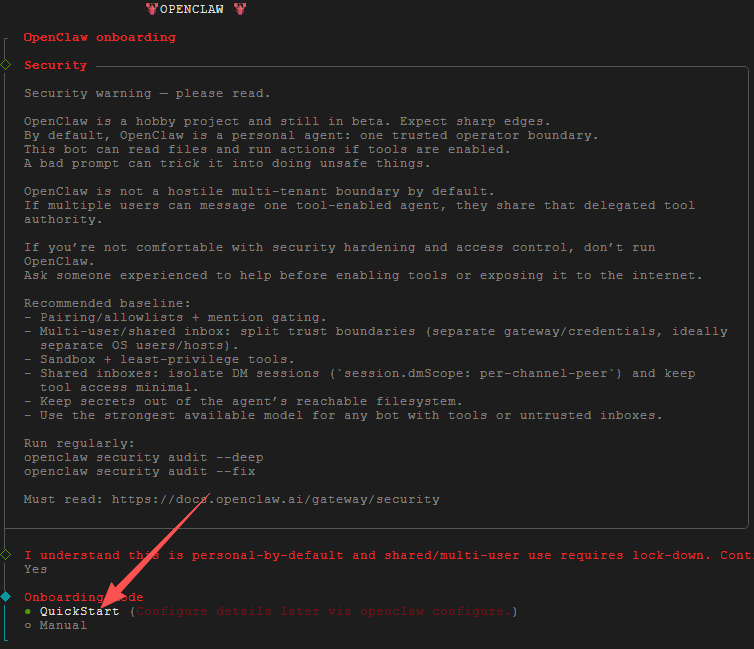
Task: Open the docs.openclaw.ai gateway security link
Action: pos(276,499)
